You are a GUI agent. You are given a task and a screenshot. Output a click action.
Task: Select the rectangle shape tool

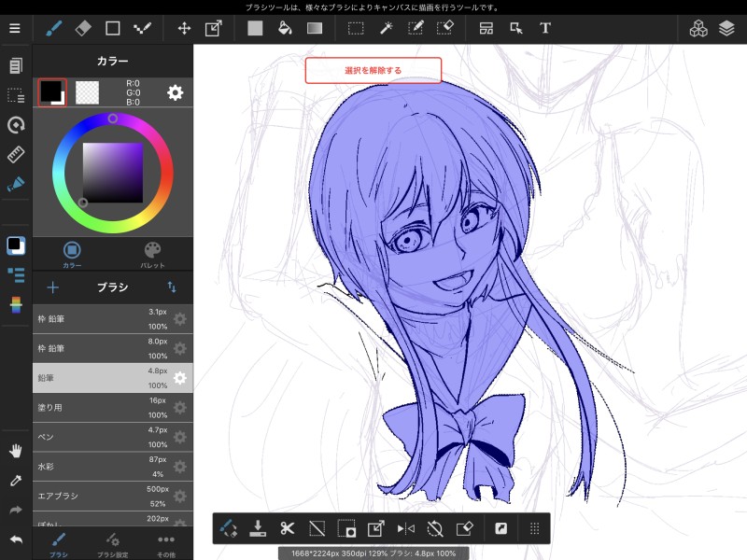[112, 28]
